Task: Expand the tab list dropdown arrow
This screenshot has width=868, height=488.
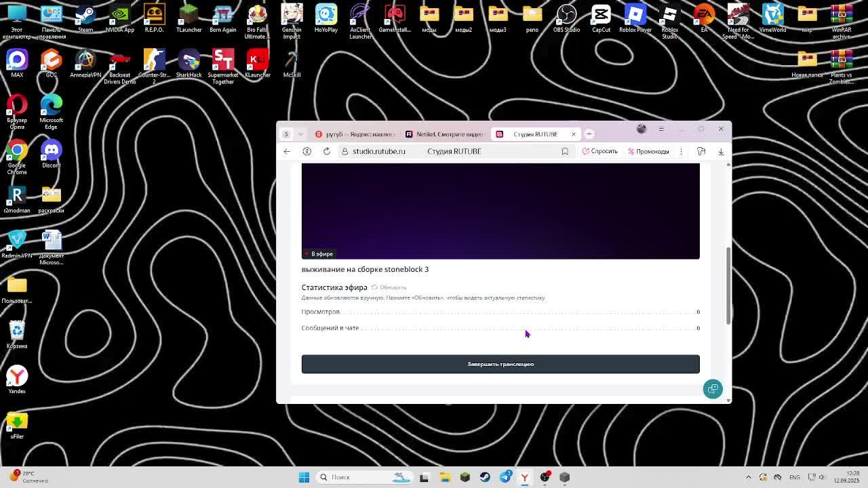Action: [x=300, y=134]
